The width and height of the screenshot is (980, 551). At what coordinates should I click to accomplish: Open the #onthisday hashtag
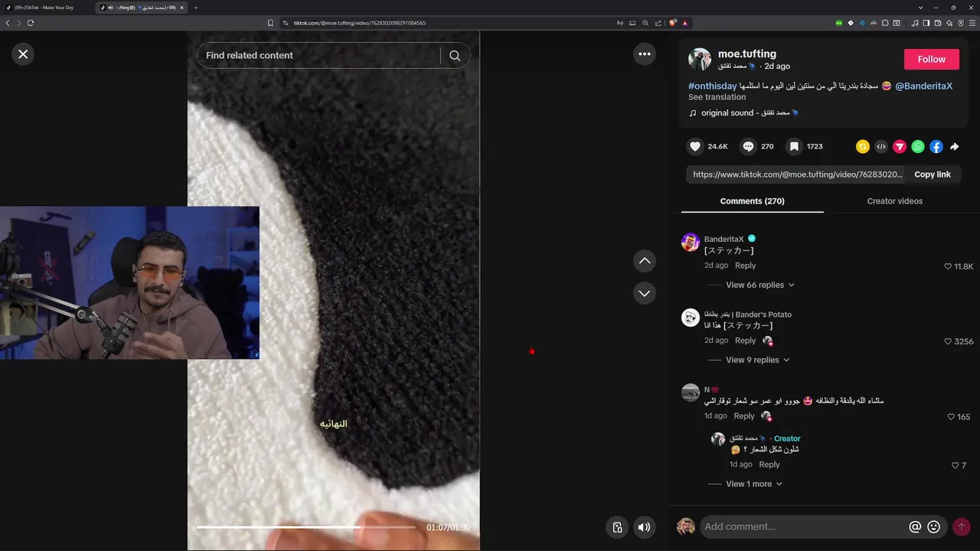click(x=712, y=86)
